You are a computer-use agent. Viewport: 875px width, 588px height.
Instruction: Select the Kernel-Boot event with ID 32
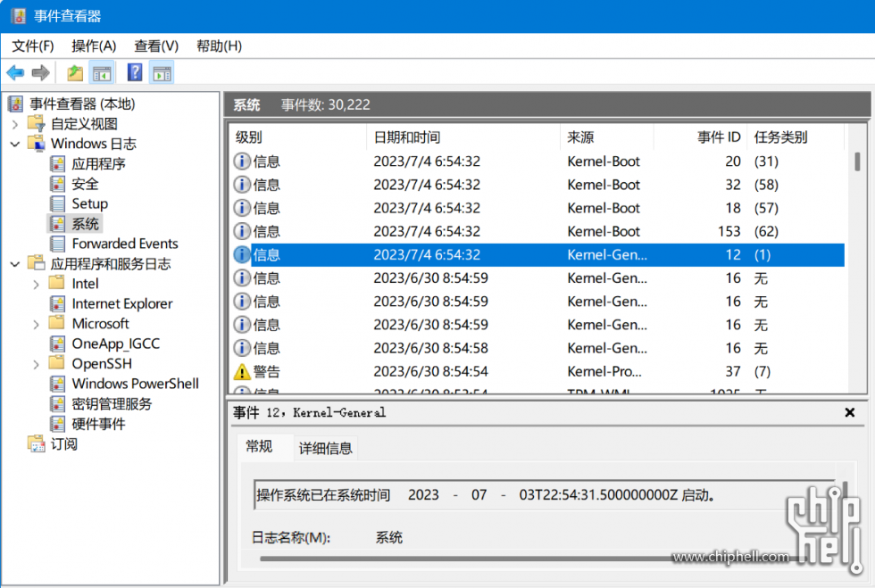[538, 185]
